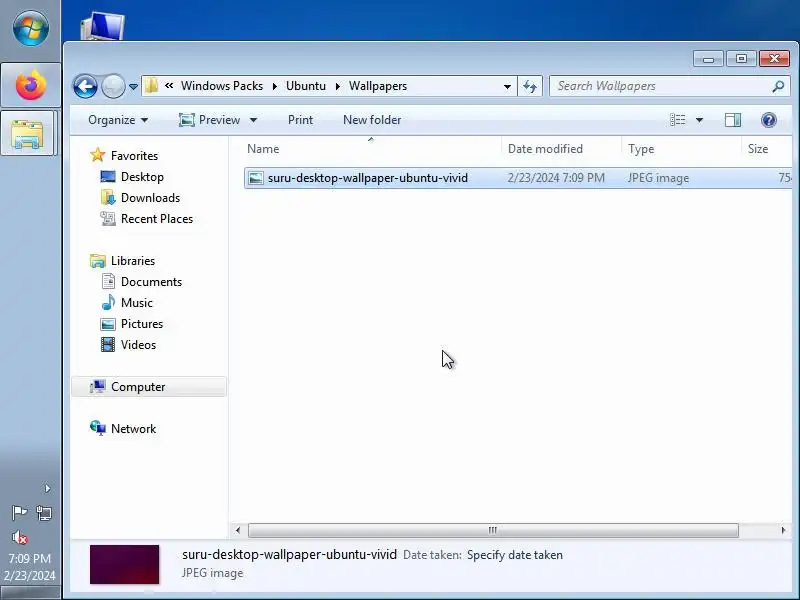
Task: Click the Show desktop strip below the clock
Action: (31, 592)
